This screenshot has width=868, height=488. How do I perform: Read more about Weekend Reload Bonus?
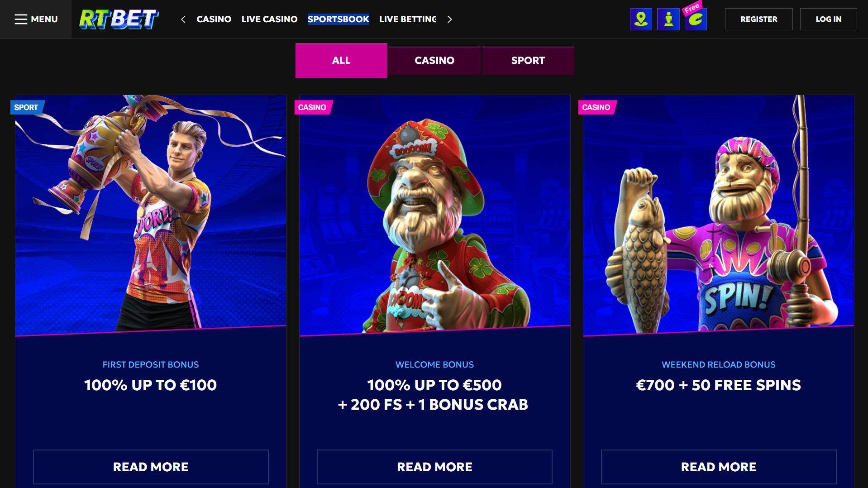[x=719, y=467]
